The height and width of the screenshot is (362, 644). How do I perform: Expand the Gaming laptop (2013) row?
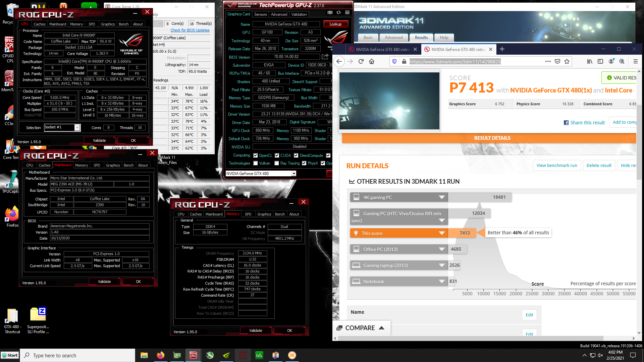[x=442, y=265]
